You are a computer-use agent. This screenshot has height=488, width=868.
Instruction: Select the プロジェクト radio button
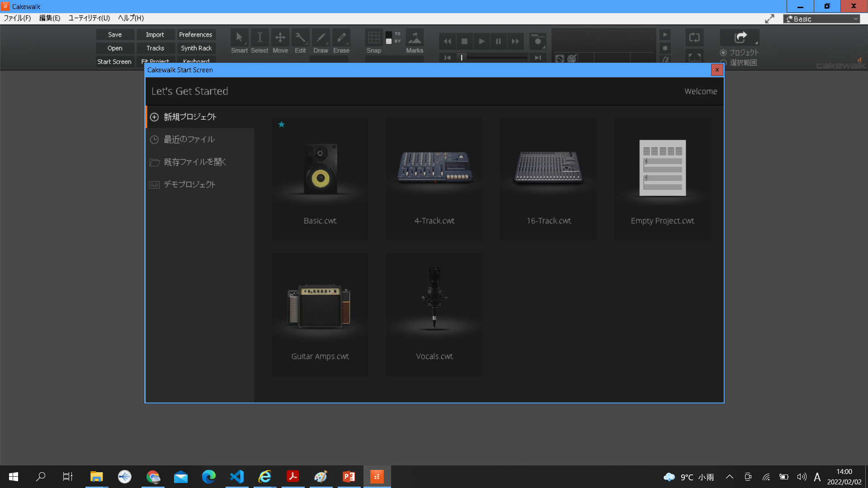coord(723,52)
